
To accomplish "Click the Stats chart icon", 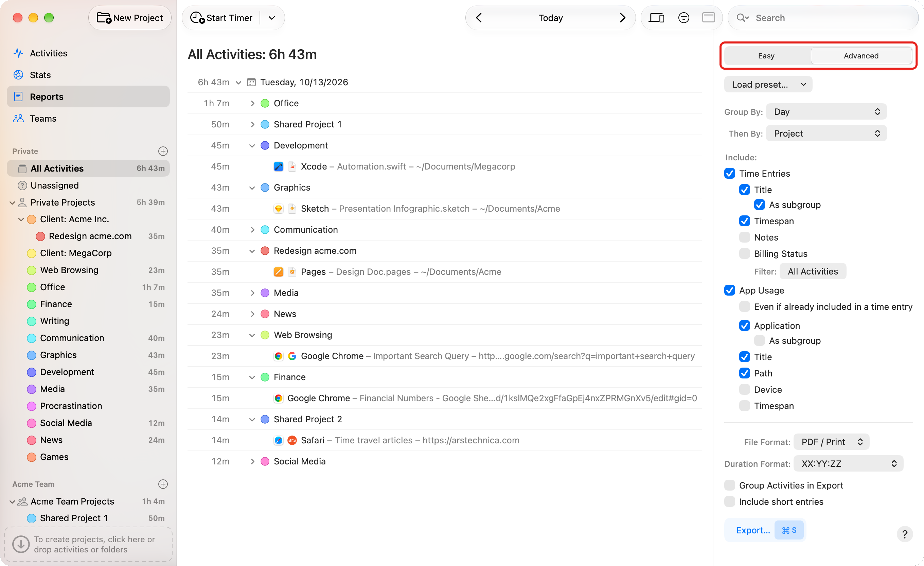I will (18, 75).
